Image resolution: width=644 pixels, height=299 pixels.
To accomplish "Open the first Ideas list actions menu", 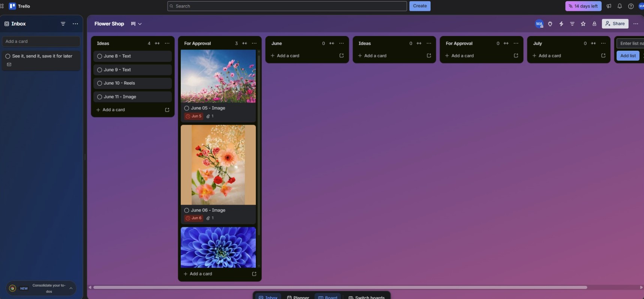I will (167, 43).
